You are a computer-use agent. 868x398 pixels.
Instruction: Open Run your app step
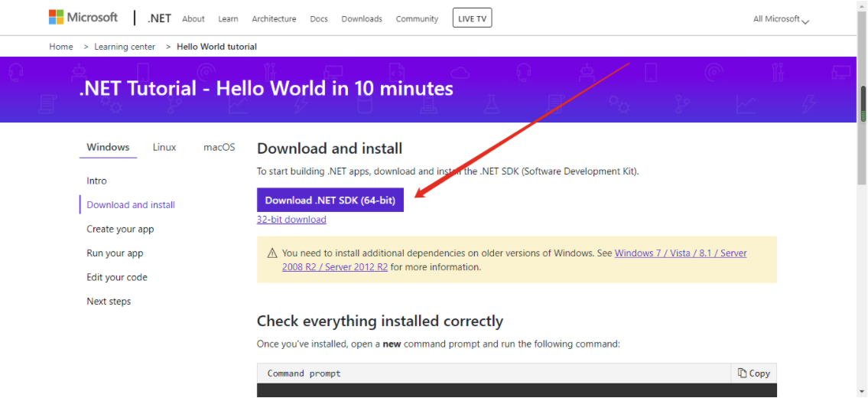click(x=115, y=253)
